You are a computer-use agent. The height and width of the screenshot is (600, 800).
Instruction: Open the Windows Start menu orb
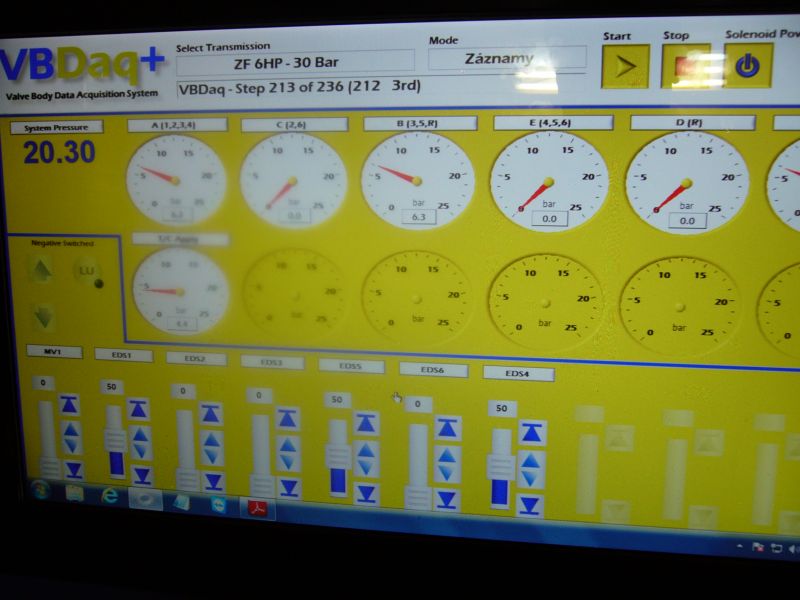(40, 491)
